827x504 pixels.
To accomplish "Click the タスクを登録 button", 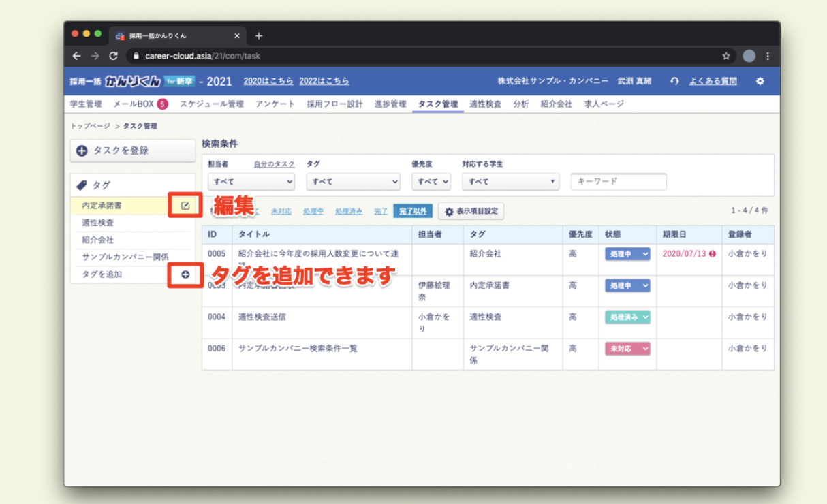I will pos(133,151).
